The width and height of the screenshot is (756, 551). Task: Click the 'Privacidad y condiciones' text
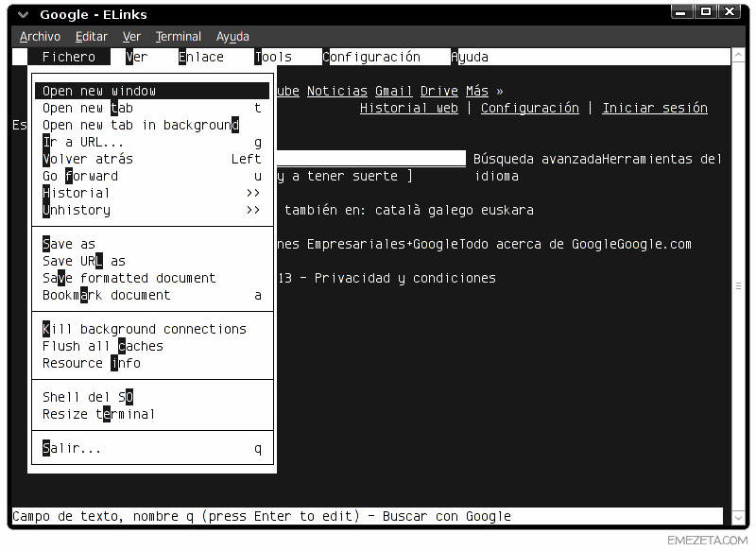coord(405,278)
